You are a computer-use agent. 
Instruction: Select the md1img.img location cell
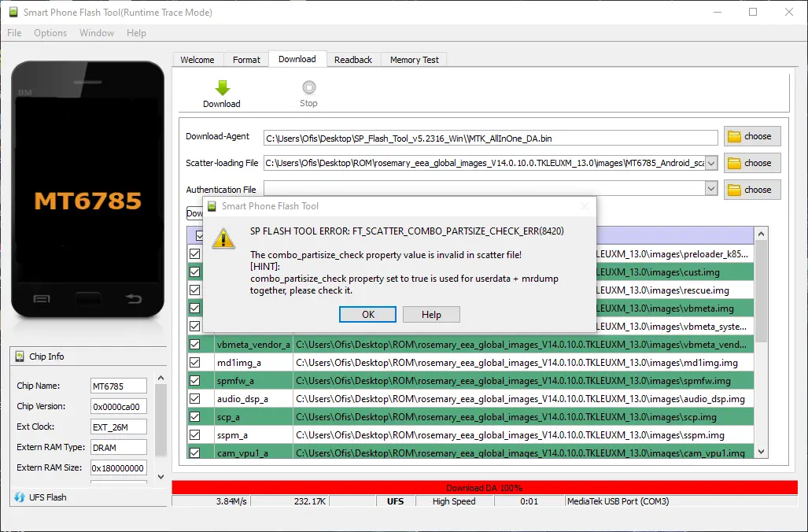pos(523,362)
